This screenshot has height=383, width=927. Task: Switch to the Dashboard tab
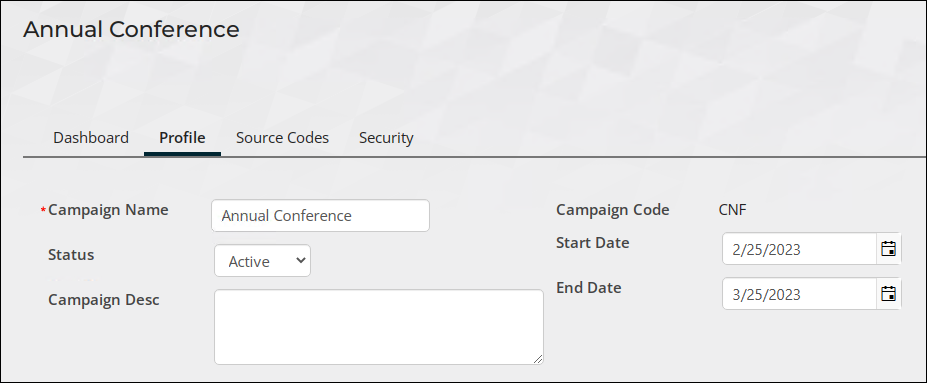(x=90, y=138)
